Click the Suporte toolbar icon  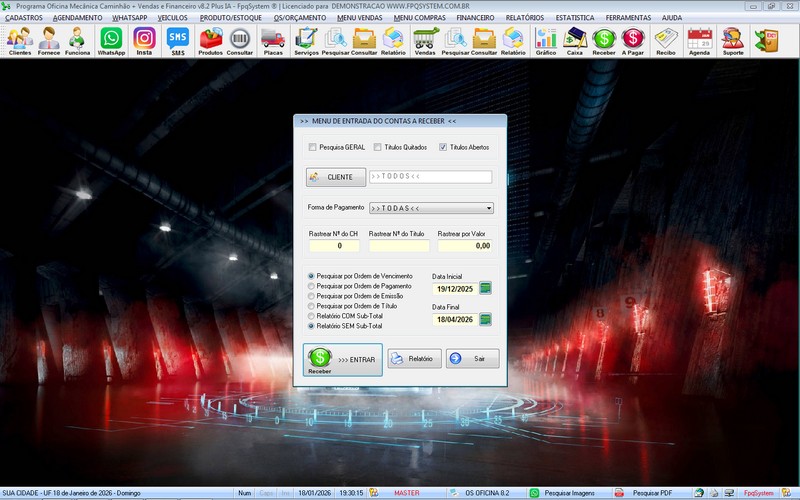732,40
